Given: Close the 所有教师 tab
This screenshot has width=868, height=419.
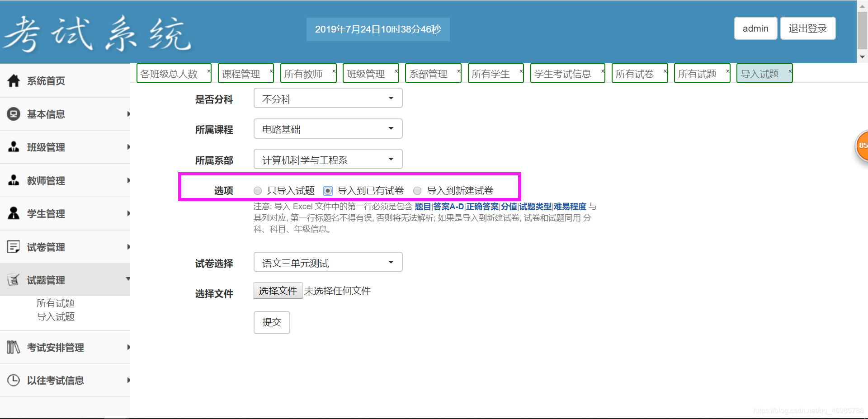Looking at the screenshot, I should click(x=334, y=71).
